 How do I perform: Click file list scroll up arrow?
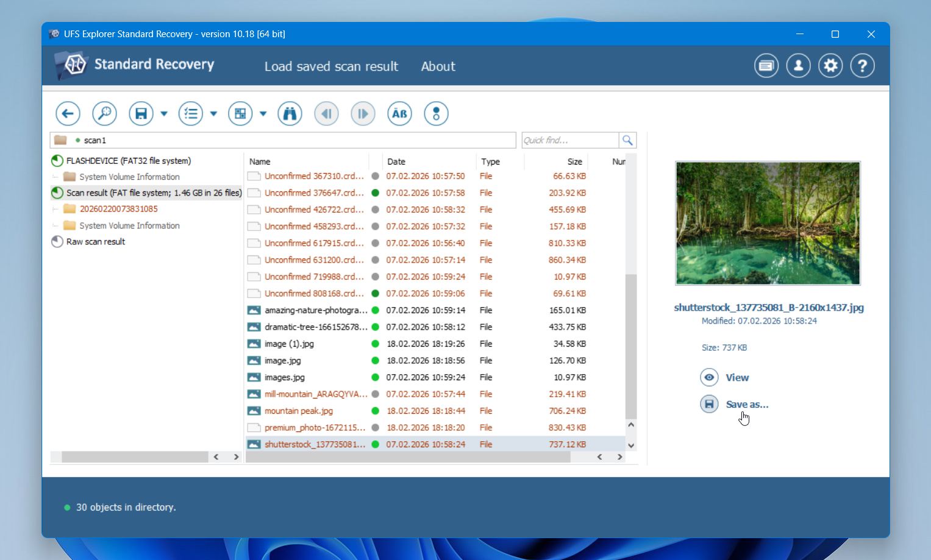click(x=631, y=425)
